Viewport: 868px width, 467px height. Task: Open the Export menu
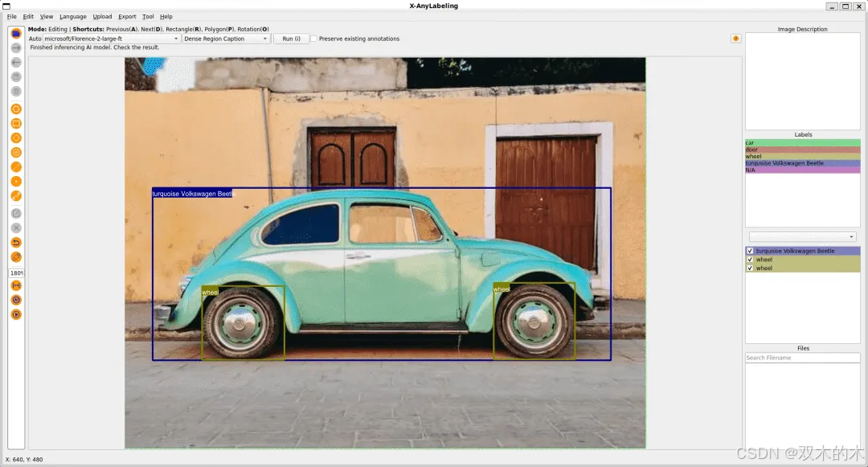click(127, 17)
